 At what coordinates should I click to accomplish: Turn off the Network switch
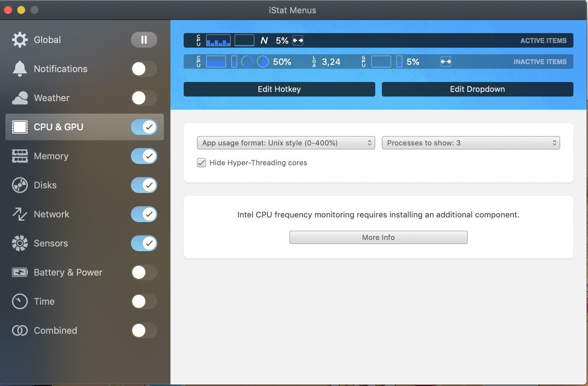[144, 214]
